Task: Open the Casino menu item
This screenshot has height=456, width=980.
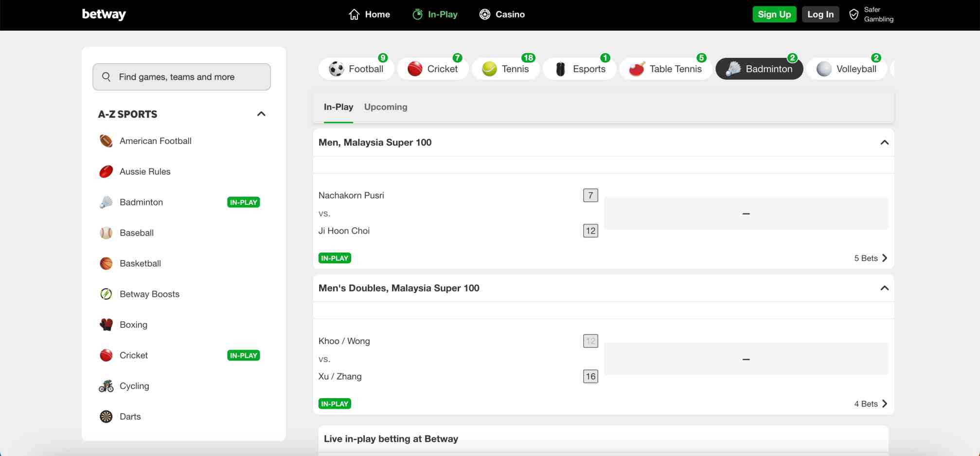Action: pyautogui.click(x=502, y=15)
